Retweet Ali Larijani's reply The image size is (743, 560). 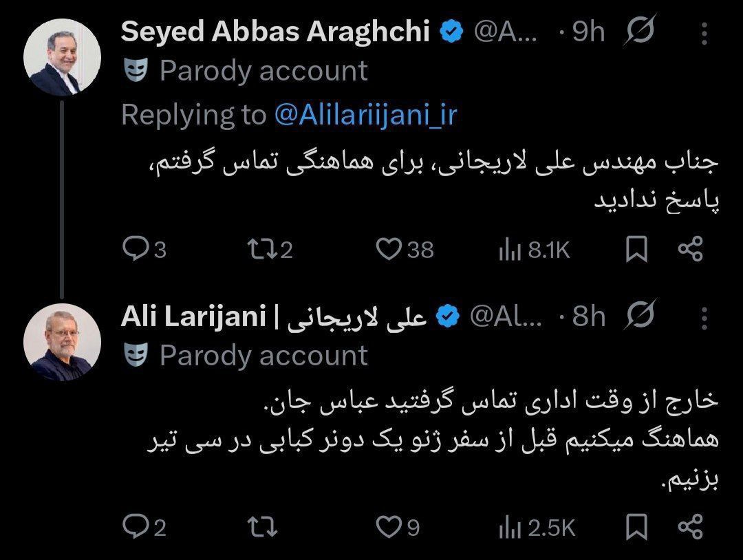click(262, 527)
